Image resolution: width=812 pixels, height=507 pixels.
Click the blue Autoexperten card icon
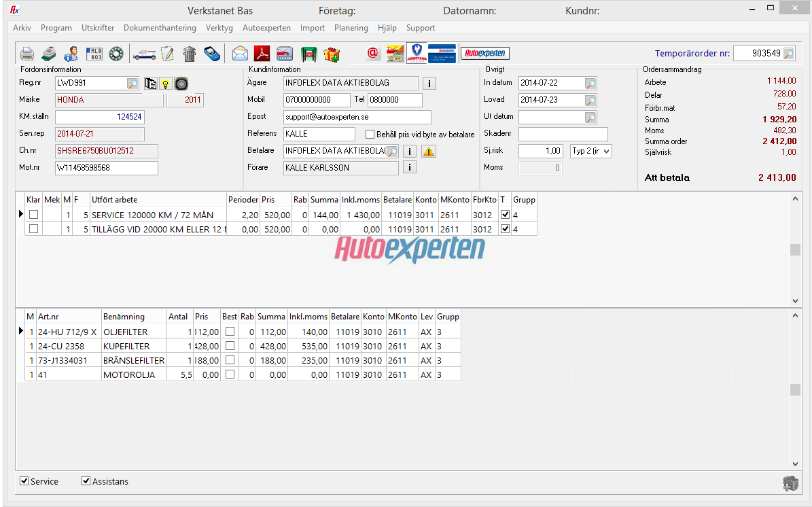coord(442,53)
